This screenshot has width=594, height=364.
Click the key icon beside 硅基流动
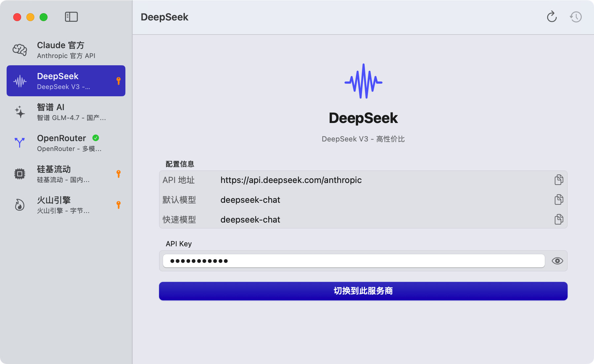click(x=118, y=174)
